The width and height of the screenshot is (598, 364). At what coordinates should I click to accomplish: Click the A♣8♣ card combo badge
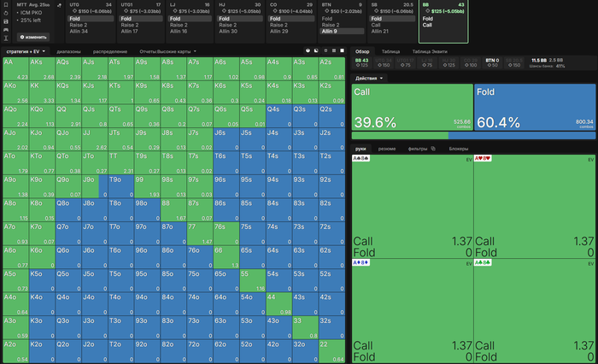[483, 262]
